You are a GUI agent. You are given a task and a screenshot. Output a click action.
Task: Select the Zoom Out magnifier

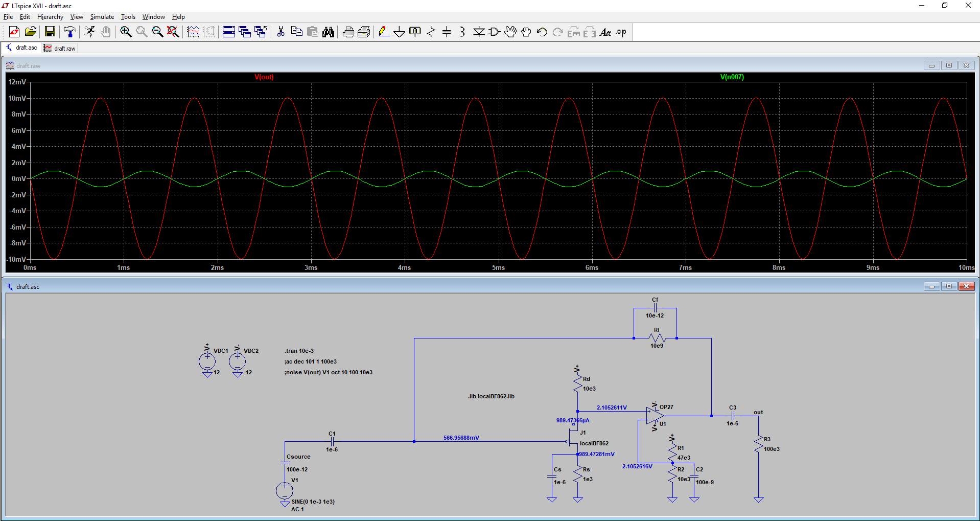pyautogui.click(x=157, y=32)
